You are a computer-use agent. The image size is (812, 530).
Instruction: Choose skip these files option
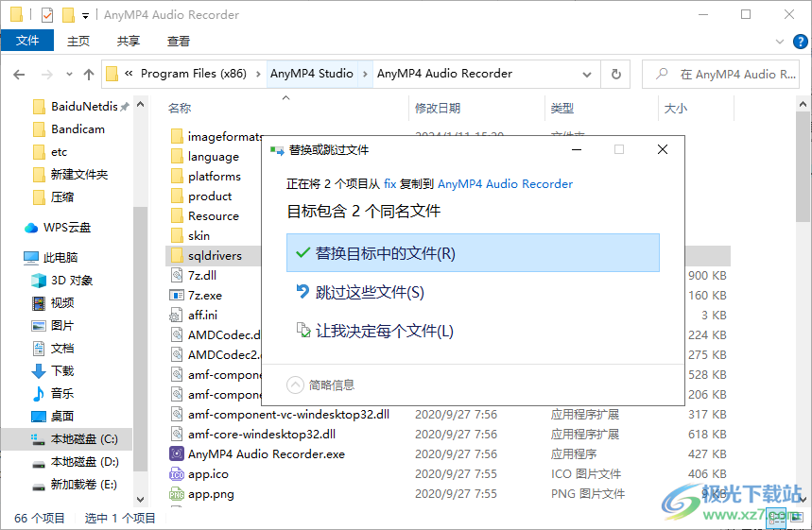[359, 292]
